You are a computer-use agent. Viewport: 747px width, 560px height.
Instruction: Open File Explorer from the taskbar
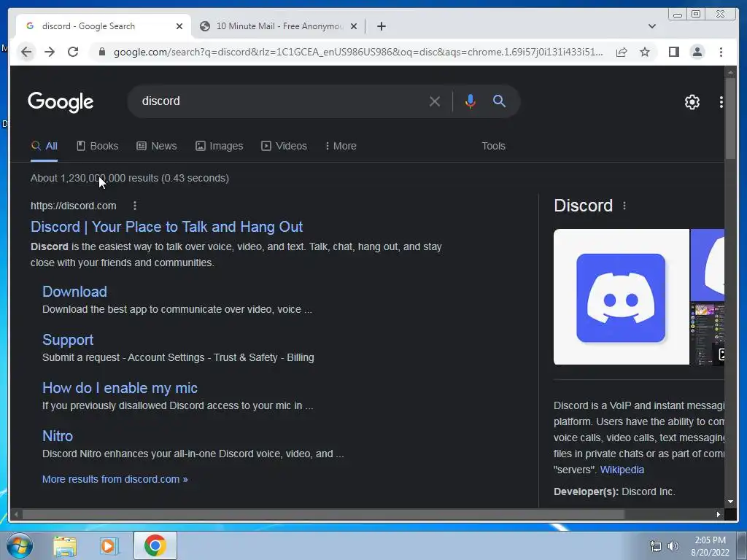tap(65, 545)
